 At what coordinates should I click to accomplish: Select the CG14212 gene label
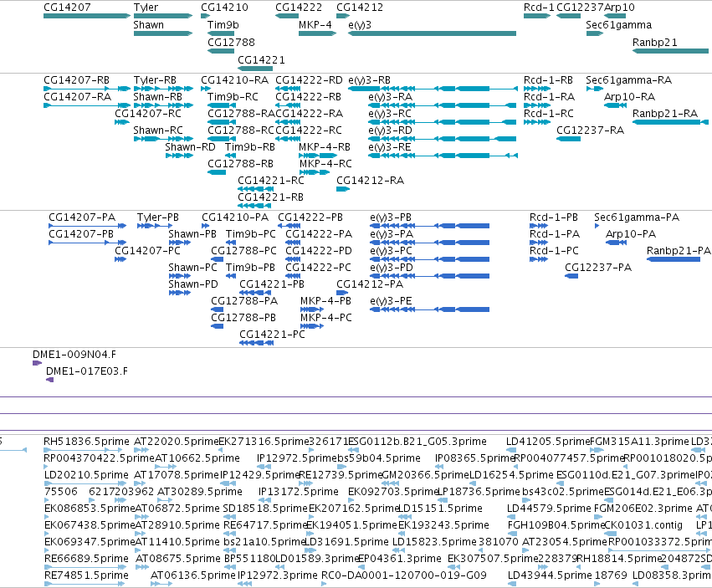coord(360,8)
